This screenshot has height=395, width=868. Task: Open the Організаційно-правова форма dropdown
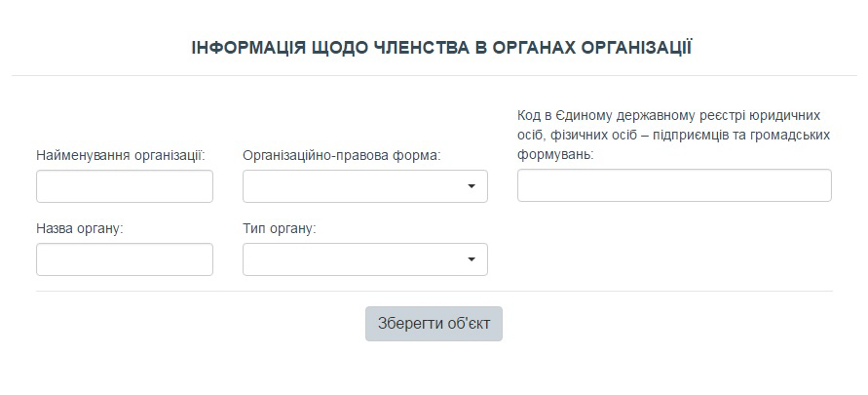coord(364,186)
